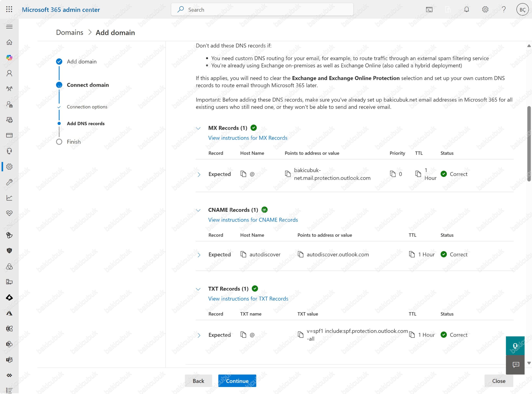Expand the MX Expected record row
Image resolution: width=532 pixels, height=394 pixels.
point(199,174)
